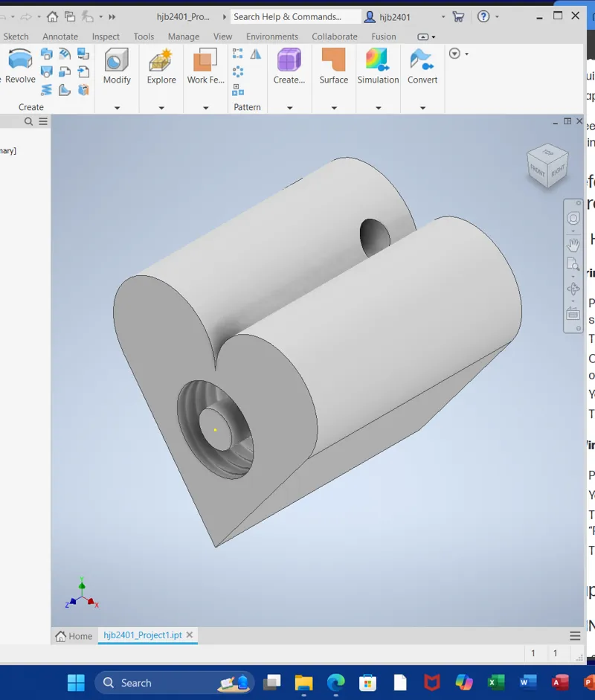Open the Manage ribbon tab

184,36
